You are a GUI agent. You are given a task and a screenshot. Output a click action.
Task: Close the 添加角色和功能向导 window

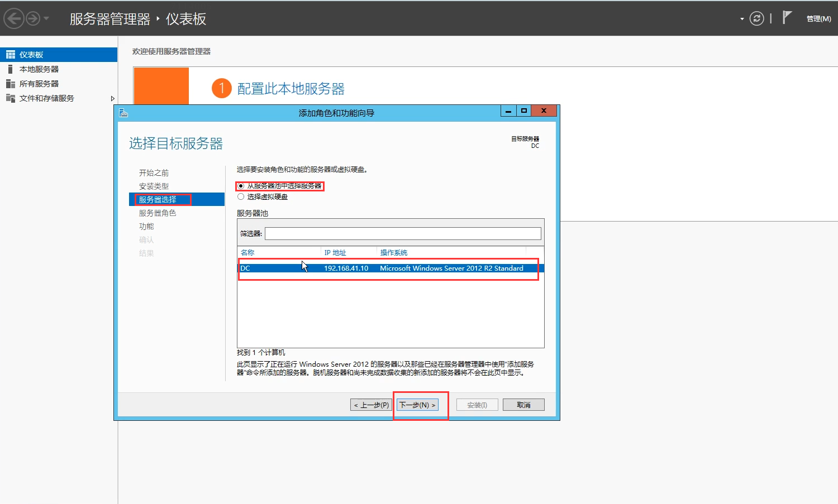pyautogui.click(x=544, y=111)
